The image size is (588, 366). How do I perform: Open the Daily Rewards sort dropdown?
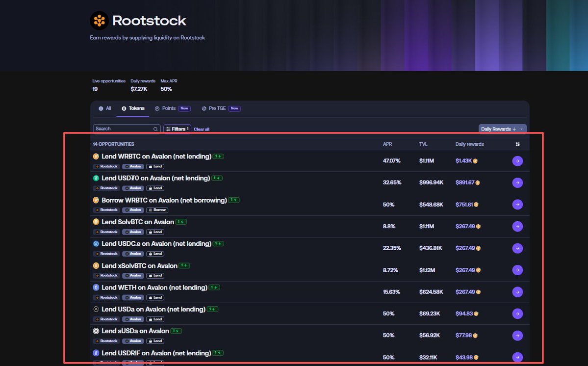[x=502, y=129]
